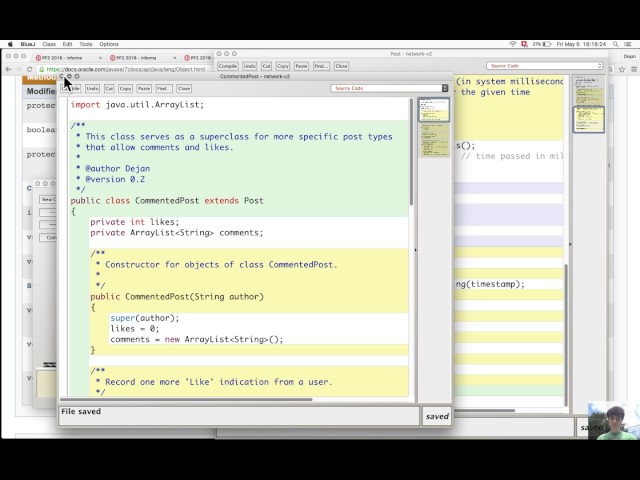This screenshot has height=480, width=640.
Task: Click the 'File saved' message bar
Action: coord(239,416)
